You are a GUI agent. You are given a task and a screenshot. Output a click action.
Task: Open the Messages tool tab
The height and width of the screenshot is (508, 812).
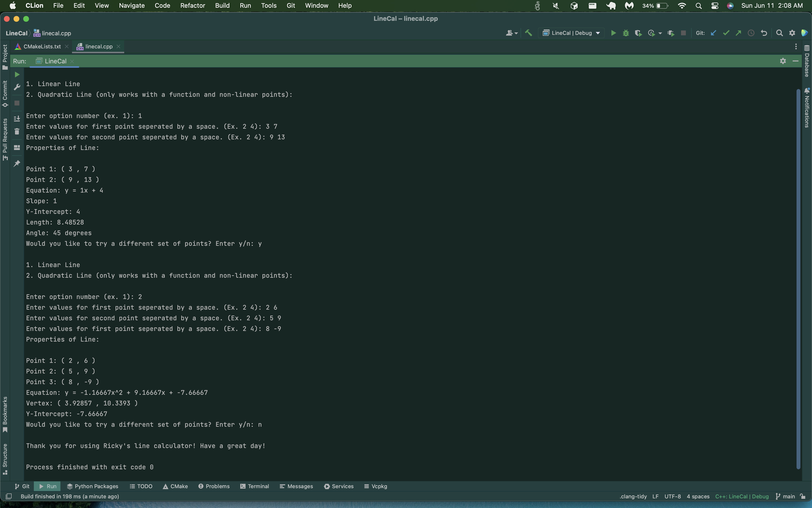point(296,486)
